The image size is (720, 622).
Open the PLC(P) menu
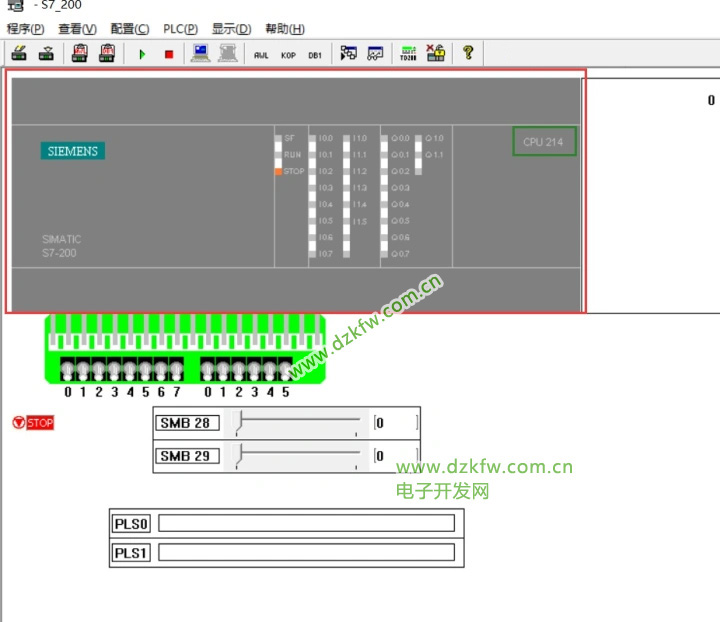click(180, 29)
